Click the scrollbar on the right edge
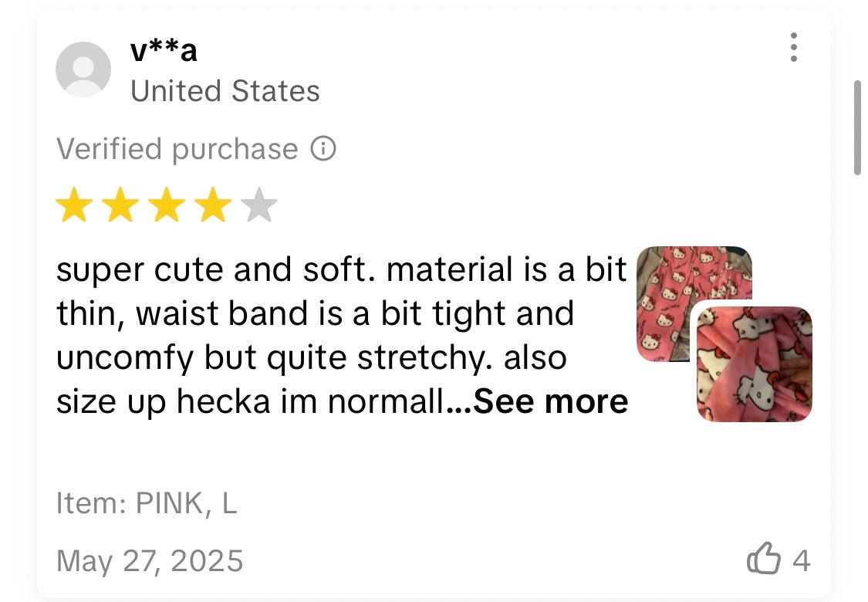 (x=859, y=123)
